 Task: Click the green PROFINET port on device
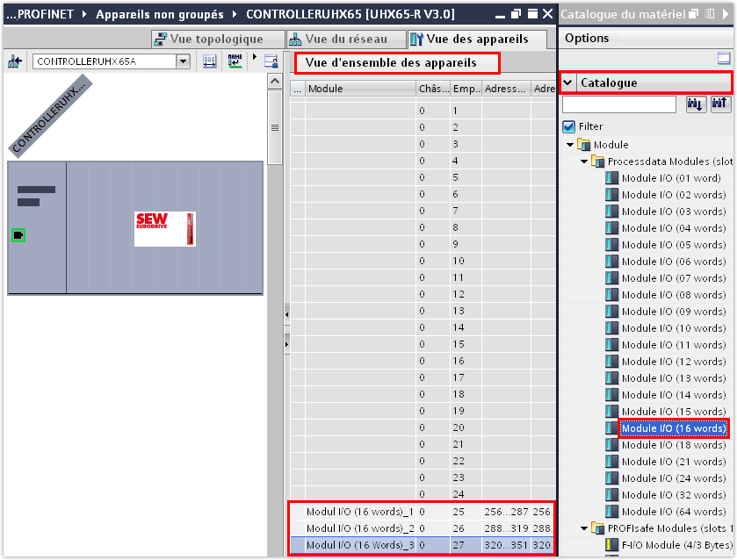tap(18, 234)
